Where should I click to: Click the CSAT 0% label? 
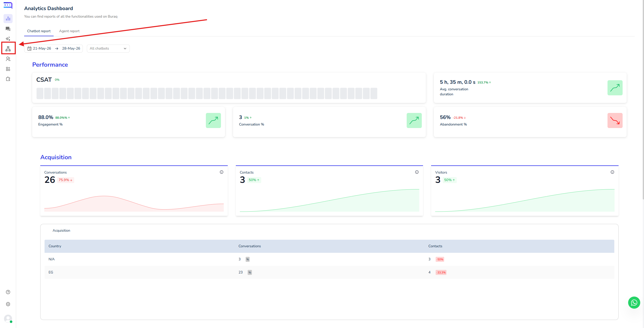click(x=57, y=80)
